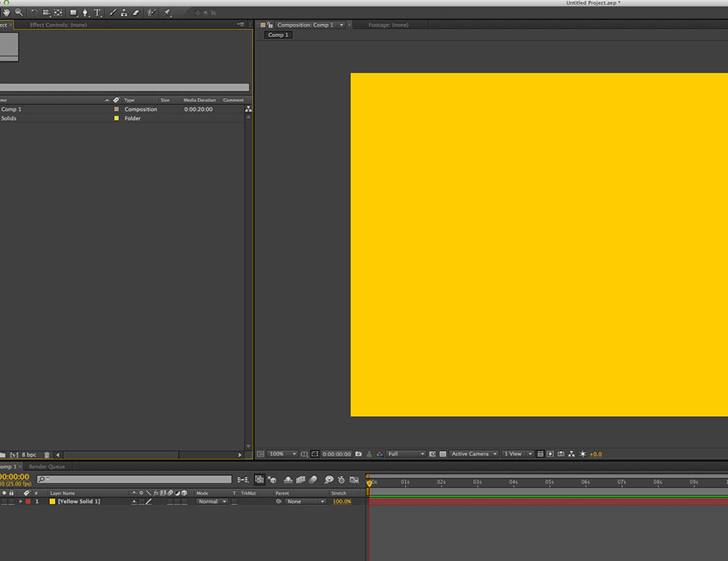The image size is (728, 561).
Task: Open magnification 100% dropdown
Action: click(283, 454)
